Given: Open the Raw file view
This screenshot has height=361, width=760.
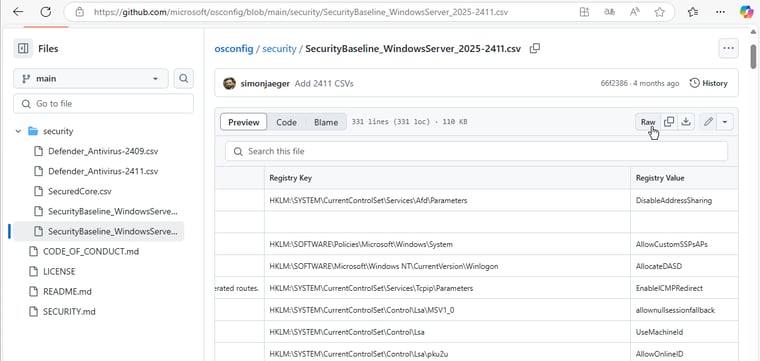Looking at the screenshot, I should pos(648,122).
